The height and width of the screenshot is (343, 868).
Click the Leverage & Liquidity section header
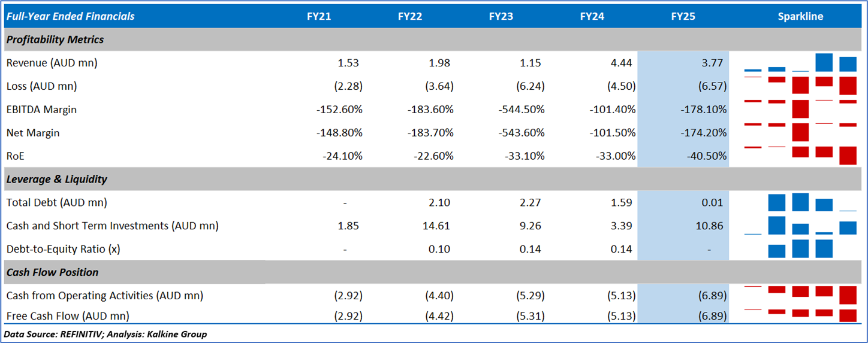pyautogui.click(x=57, y=179)
